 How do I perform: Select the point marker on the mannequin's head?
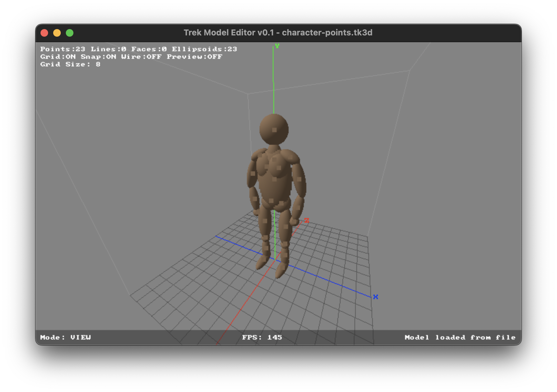(x=274, y=130)
